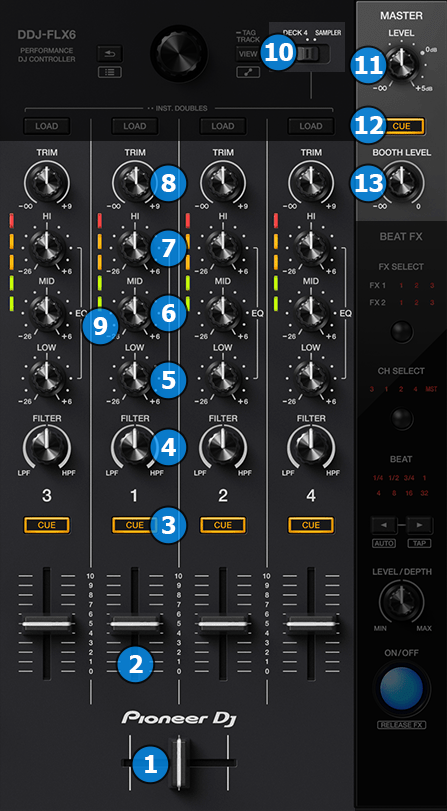Click the related tracks icon below VIEW
Viewport: 447px width, 811px height.
click(x=248, y=72)
